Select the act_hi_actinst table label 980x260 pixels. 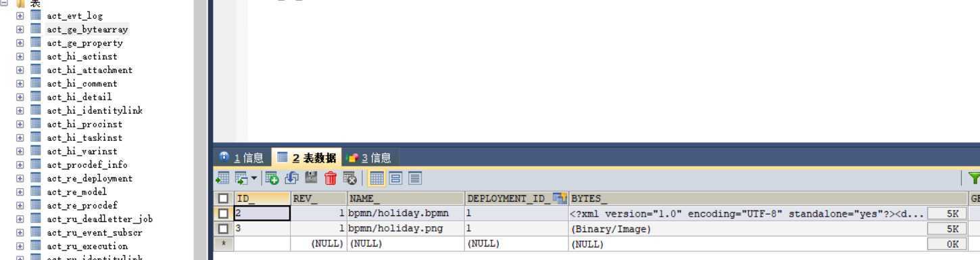click(82, 56)
